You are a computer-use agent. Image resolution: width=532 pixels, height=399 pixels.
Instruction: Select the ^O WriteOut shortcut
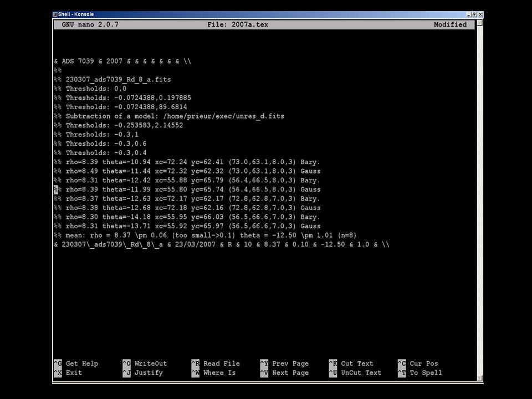[145, 364]
